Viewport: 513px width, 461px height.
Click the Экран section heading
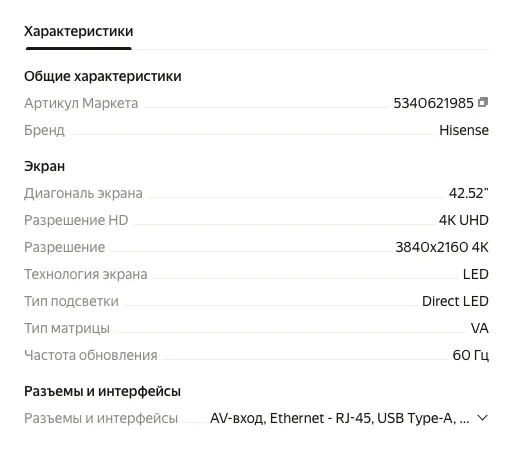click(44, 166)
